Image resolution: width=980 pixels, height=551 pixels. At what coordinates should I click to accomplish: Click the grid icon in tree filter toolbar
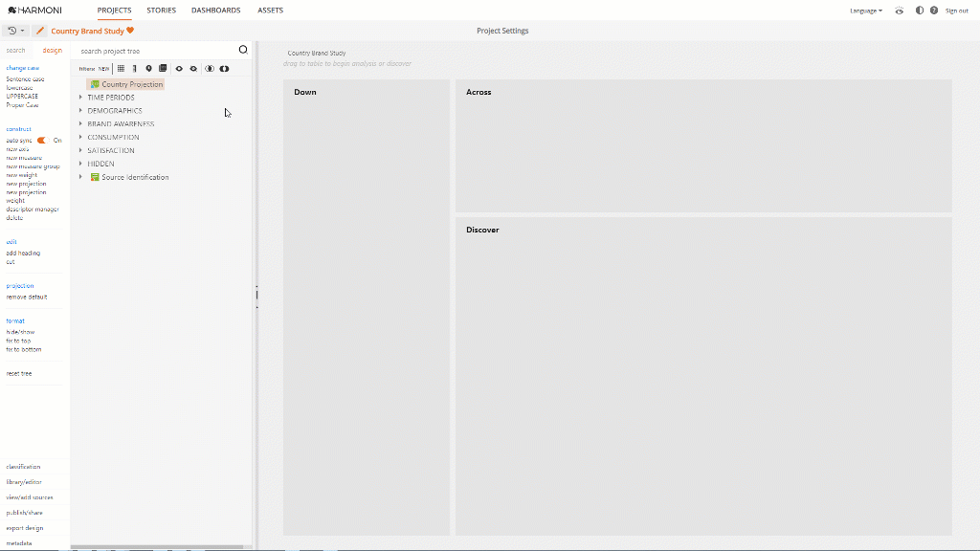tap(121, 69)
